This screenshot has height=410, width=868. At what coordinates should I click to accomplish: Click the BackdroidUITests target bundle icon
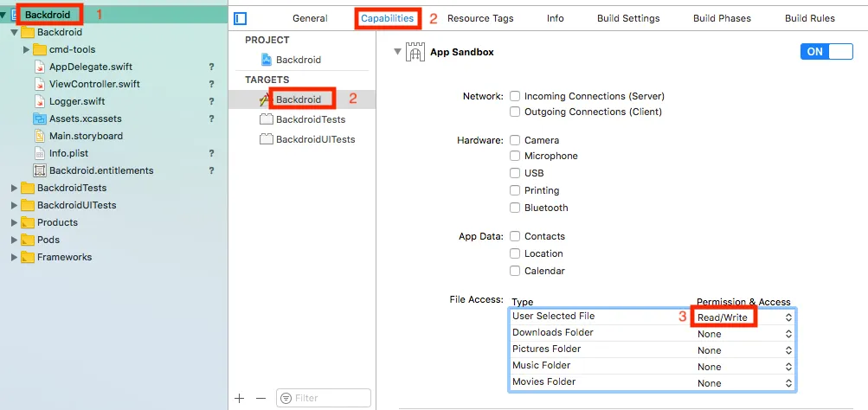[x=267, y=139]
